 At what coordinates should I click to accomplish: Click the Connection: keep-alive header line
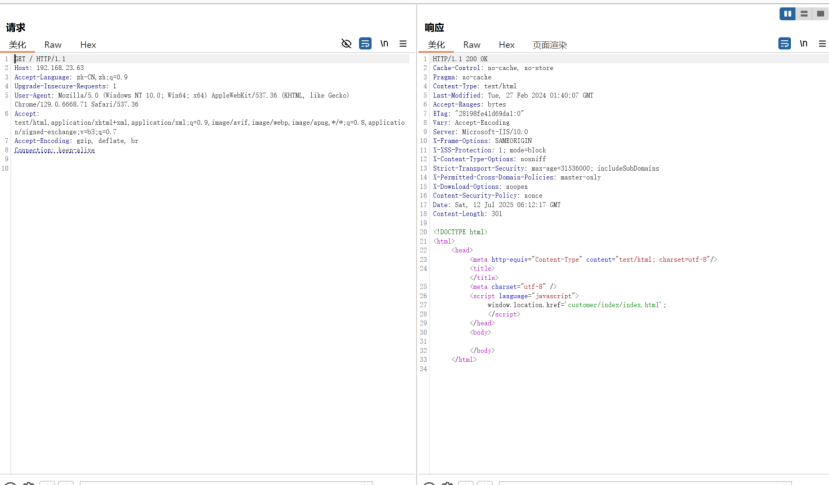click(54, 150)
